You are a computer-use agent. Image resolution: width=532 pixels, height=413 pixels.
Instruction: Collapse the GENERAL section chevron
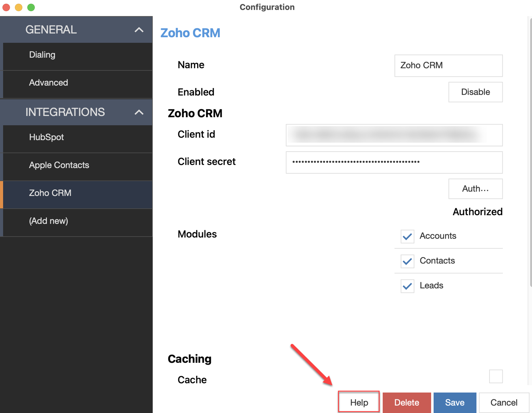click(x=139, y=30)
